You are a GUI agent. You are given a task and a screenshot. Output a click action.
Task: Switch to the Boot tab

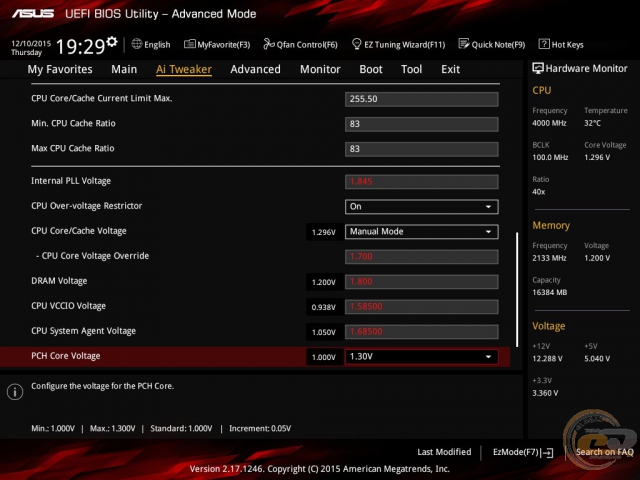click(371, 69)
